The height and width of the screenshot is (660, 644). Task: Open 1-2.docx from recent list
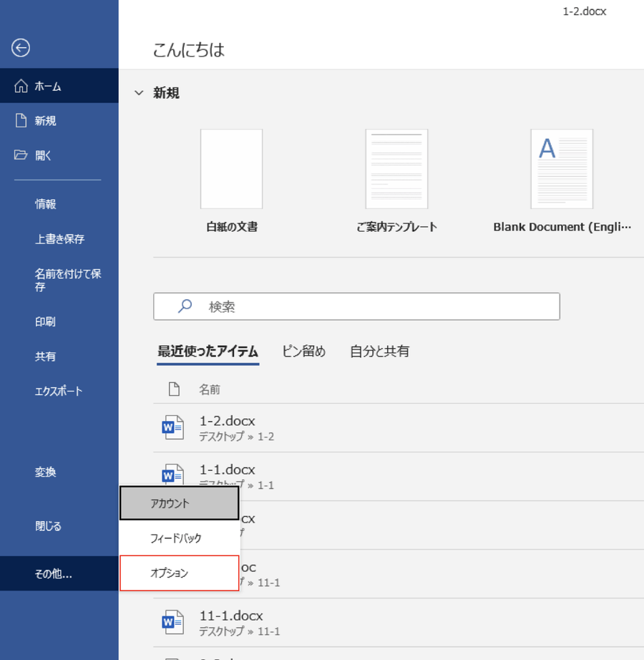coord(399,427)
